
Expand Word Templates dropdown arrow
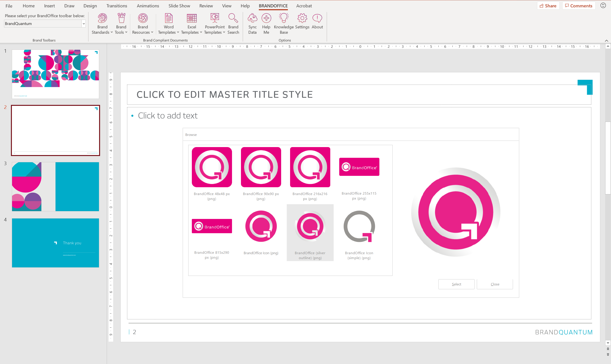178,32
